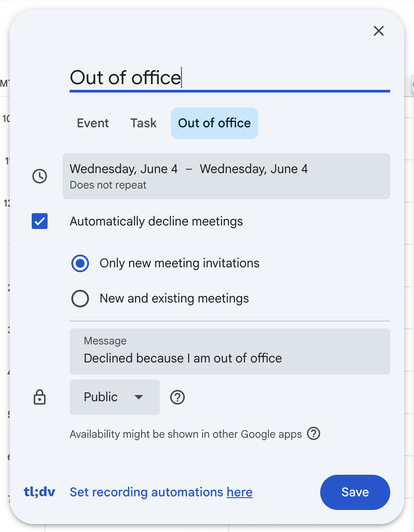
Task: Close the Out of office dialog
Action: (379, 31)
